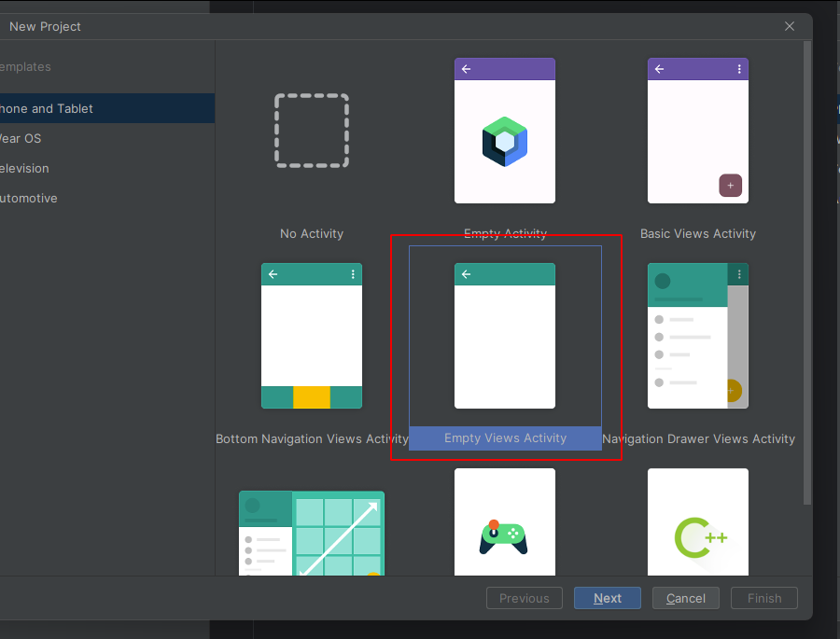Choose the No Activity dashed-square template
840x639 pixels.
[x=312, y=131]
